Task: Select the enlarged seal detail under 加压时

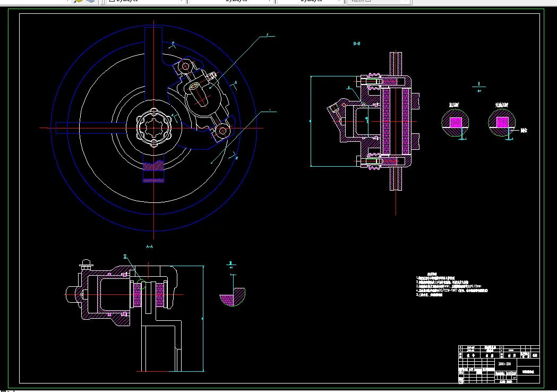Action: click(x=455, y=123)
